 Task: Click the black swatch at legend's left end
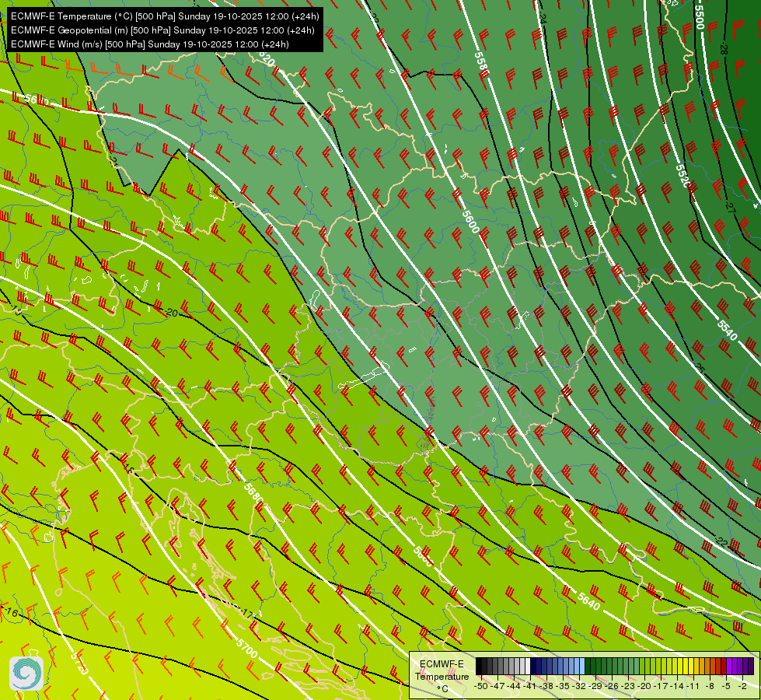coord(479,667)
